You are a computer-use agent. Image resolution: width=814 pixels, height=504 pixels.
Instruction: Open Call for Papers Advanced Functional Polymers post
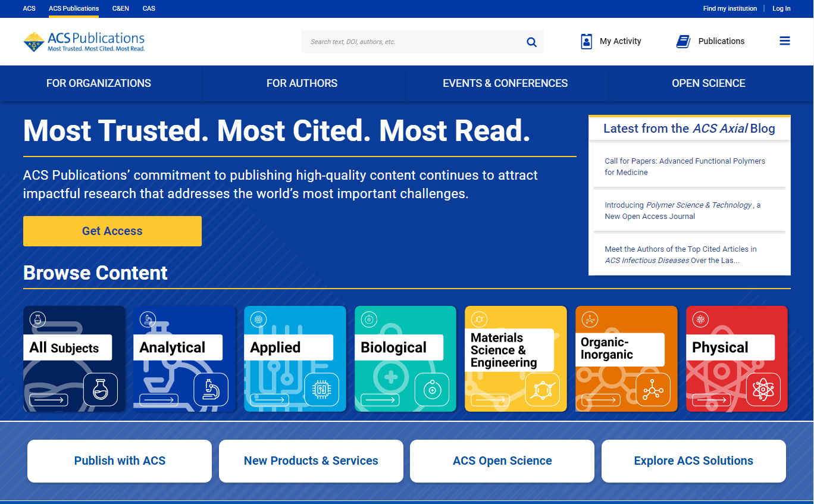tap(685, 167)
